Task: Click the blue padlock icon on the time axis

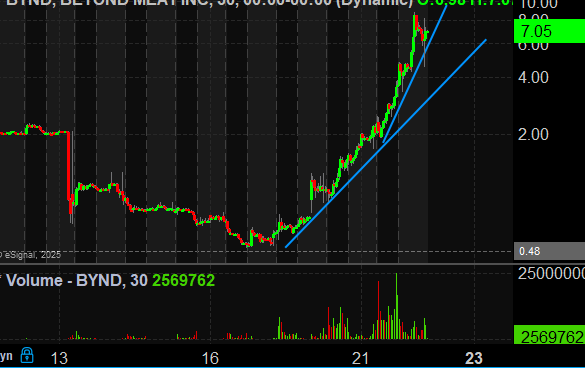Action: click(27, 355)
